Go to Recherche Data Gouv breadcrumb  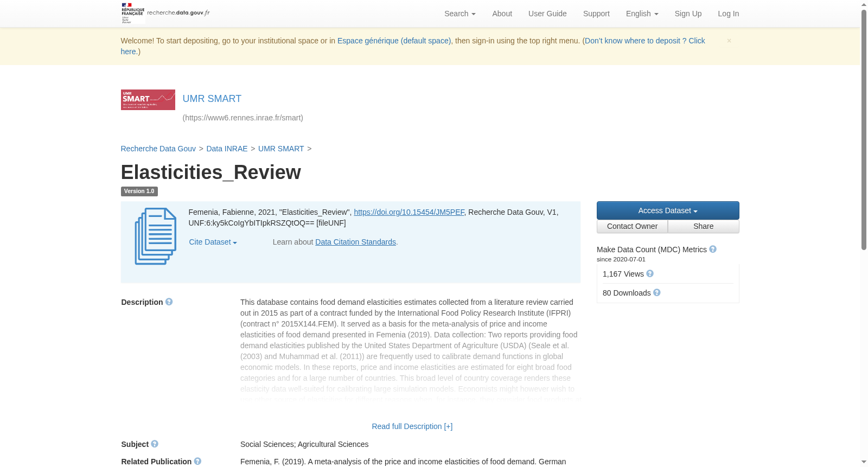click(x=158, y=149)
